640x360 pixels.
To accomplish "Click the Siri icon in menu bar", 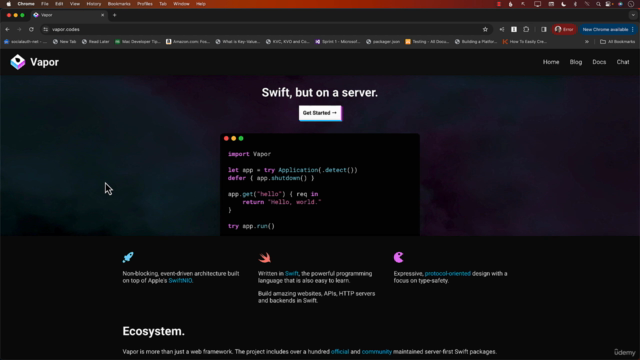I will [x=620, y=4].
